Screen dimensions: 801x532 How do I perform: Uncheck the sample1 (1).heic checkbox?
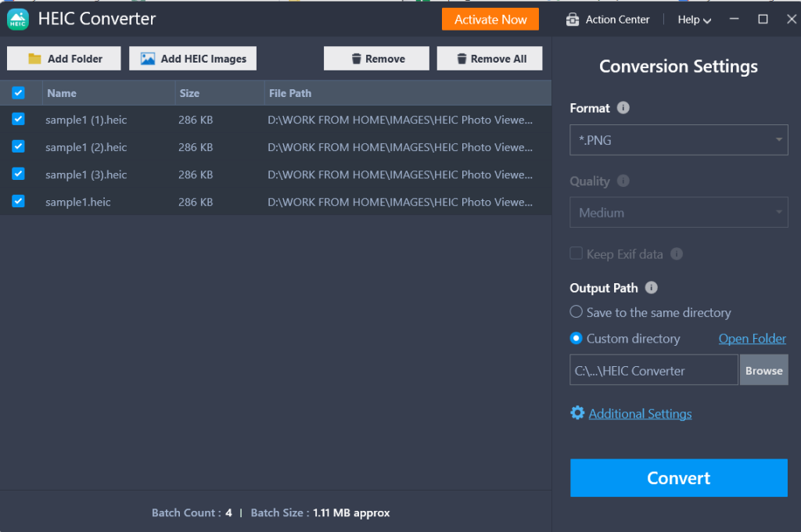coord(19,119)
